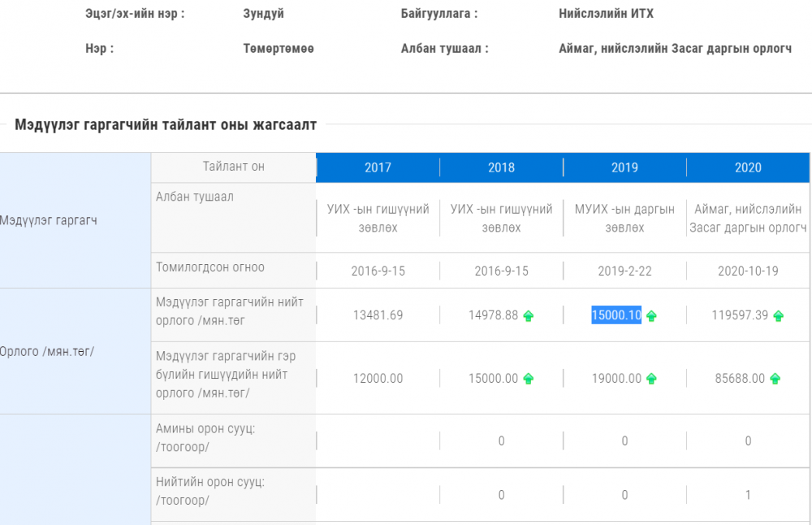Click the 2019-2-22 appointment date
This screenshot has width=812, height=525.
tap(624, 271)
